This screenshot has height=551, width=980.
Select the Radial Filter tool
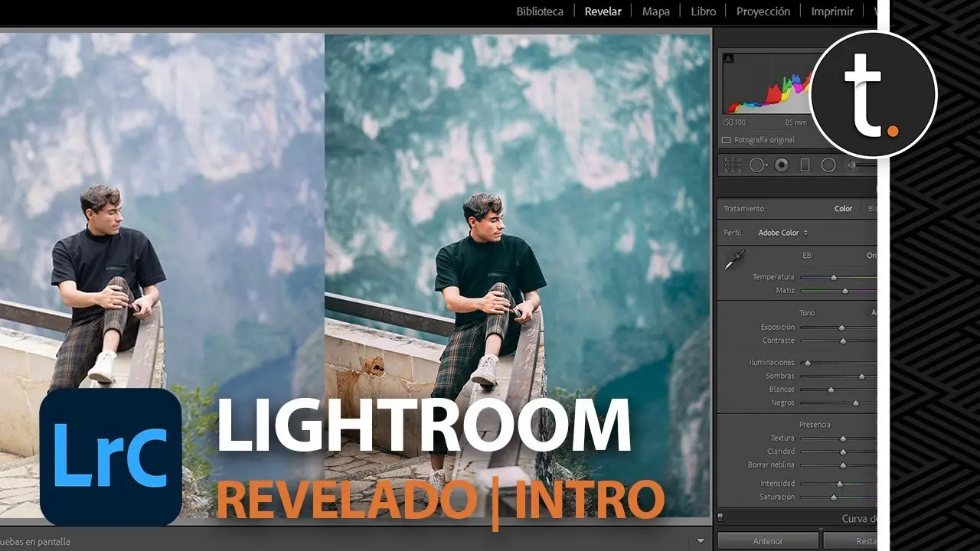point(828,165)
